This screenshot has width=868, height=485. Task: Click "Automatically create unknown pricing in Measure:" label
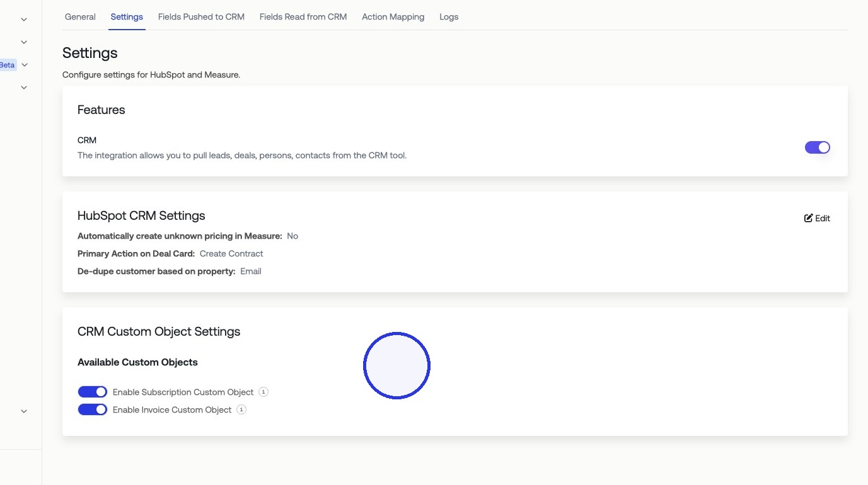pos(180,236)
